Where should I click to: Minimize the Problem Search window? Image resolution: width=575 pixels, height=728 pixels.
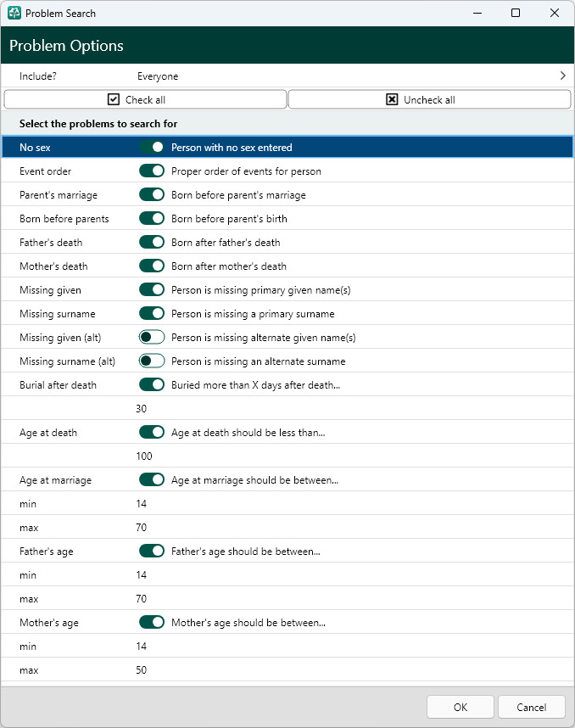pyautogui.click(x=477, y=13)
